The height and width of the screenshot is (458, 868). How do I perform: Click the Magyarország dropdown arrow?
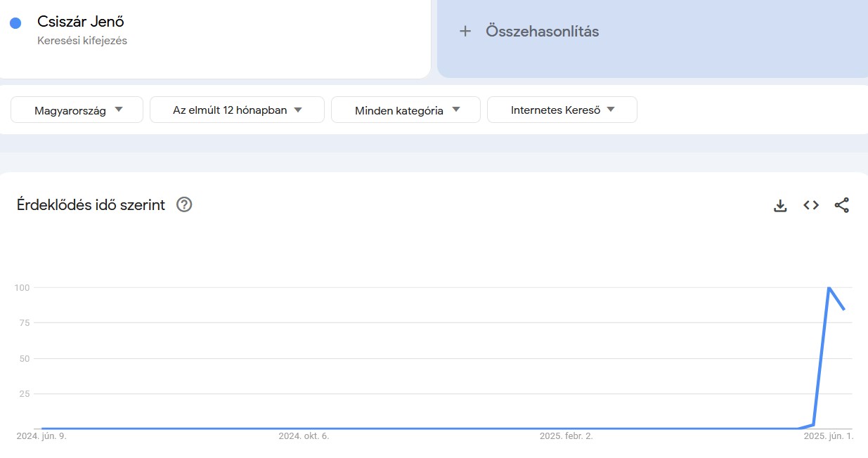pos(120,110)
